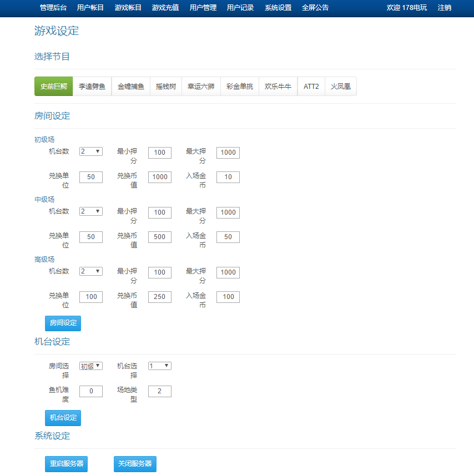Open the 火凤凰 game settings
474x476 pixels.
(x=341, y=86)
